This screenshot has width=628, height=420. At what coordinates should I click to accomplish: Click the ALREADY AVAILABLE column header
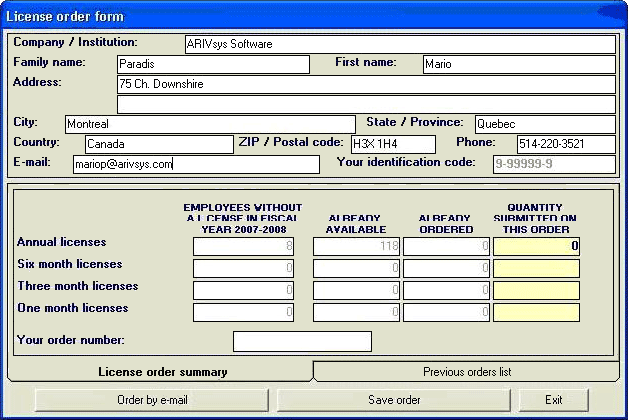click(x=356, y=224)
